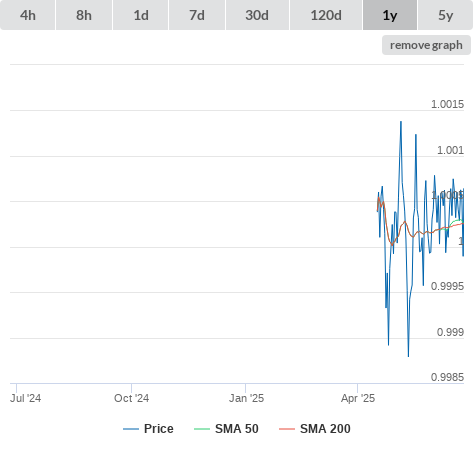Click the 0.9995 y-axis label
This screenshot has width=474, height=455.
point(447,286)
